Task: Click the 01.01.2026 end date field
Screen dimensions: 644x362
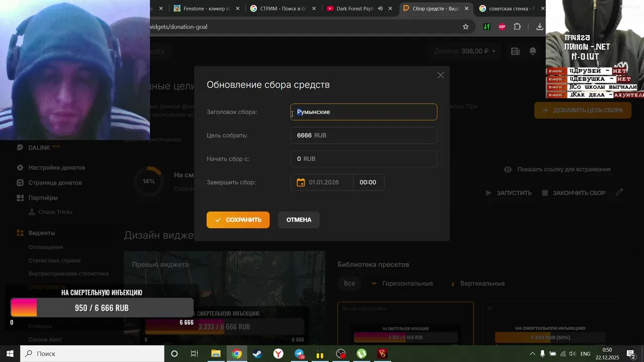Action: pyautogui.click(x=322, y=183)
